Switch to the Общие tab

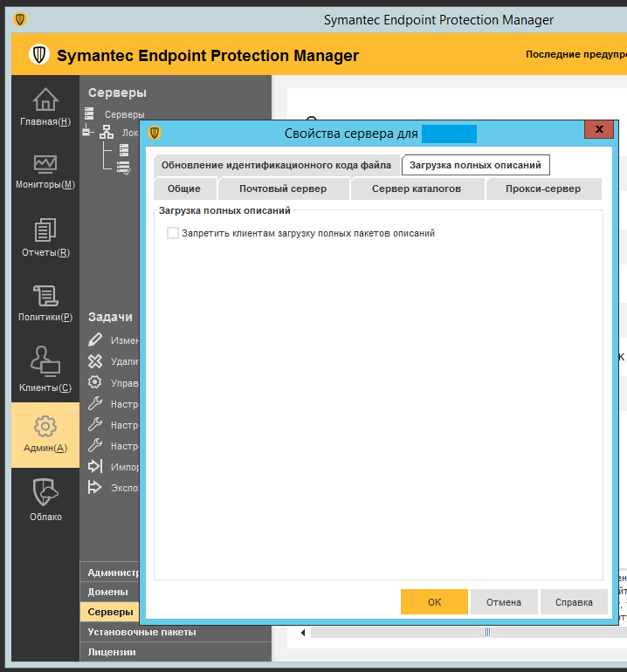[x=184, y=189]
